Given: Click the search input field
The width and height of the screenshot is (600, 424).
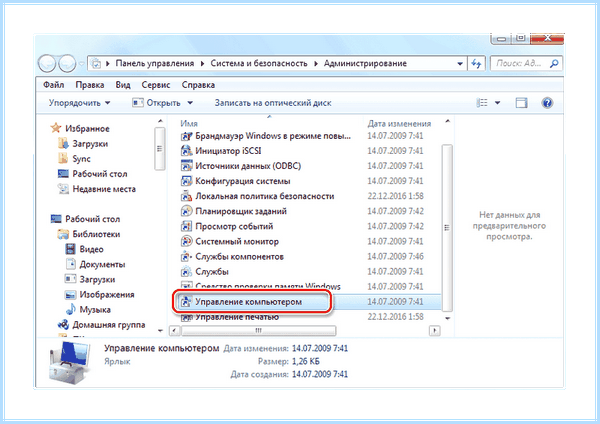Looking at the screenshot, I should point(519,64).
